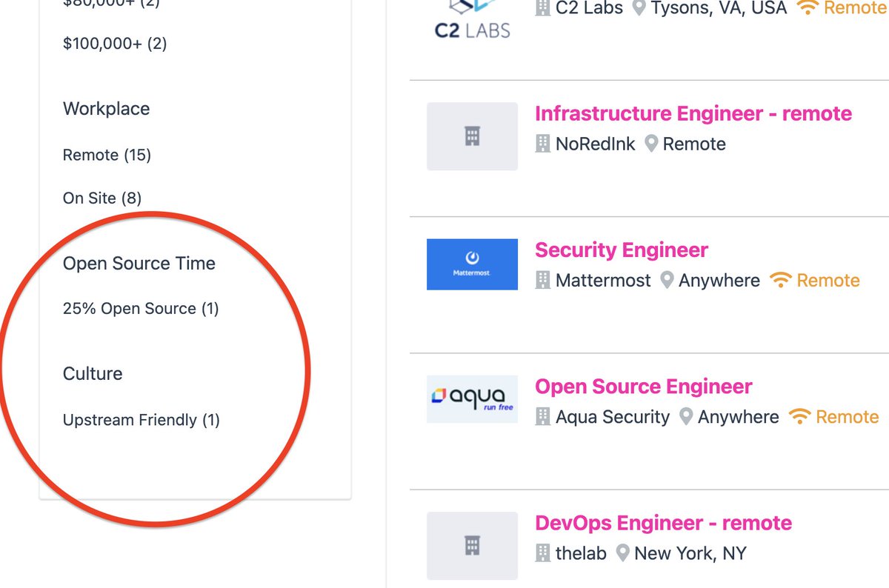Click the wifi Remote icon in Aqua Security row

(800, 416)
